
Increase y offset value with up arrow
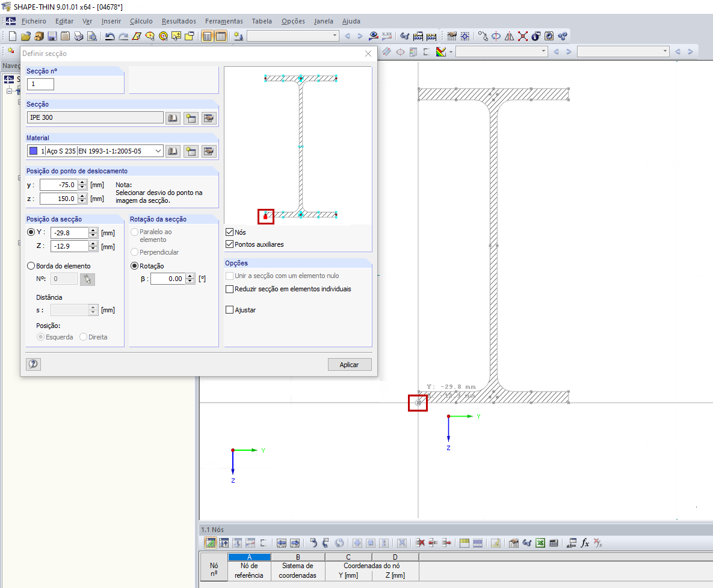tap(82, 182)
